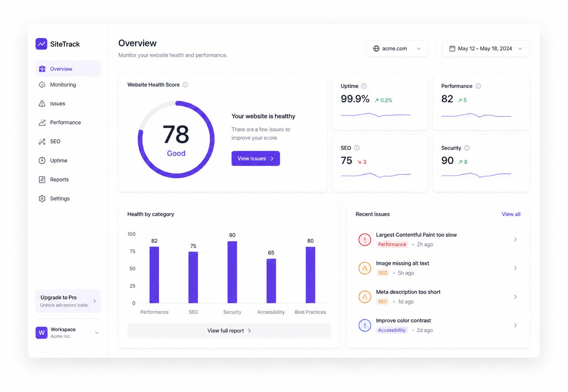
Task: Click red alert icon for Largest Contentful Paint
Action: (x=365, y=240)
